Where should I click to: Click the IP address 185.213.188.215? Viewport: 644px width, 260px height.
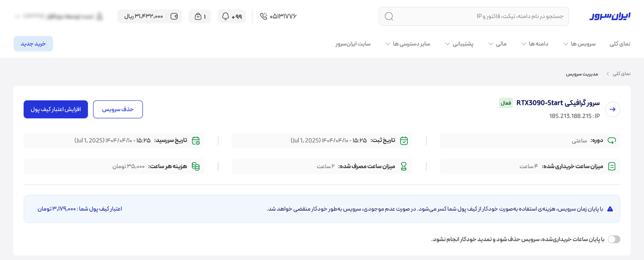click(570, 116)
